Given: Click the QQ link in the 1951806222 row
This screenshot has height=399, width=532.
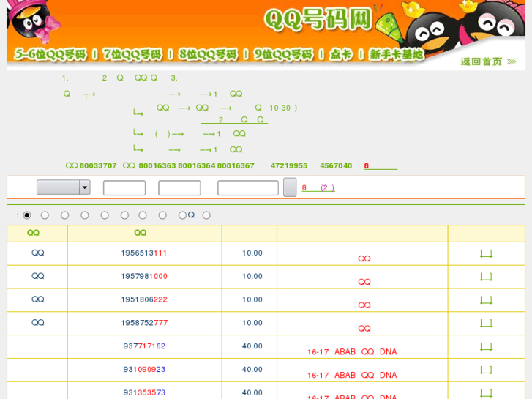Looking at the screenshot, I should 37,299.
